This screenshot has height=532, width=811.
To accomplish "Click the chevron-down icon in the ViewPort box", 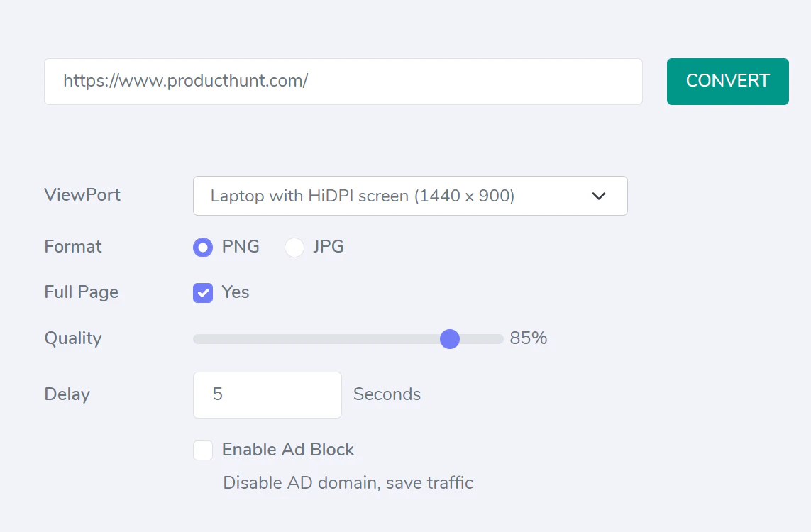I will click(x=598, y=196).
